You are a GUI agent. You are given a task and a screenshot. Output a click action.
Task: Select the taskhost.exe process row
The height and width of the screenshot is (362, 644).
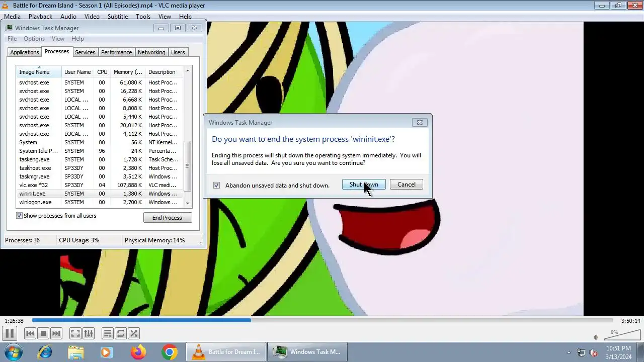point(100,168)
